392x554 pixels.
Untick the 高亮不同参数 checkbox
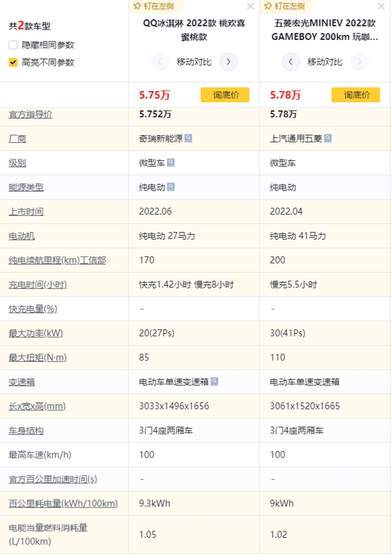[x=13, y=62]
